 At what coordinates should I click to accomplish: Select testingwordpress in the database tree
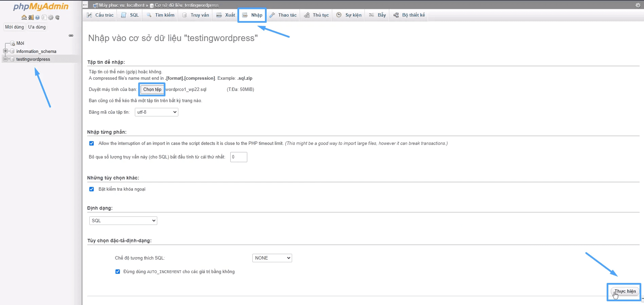click(x=33, y=59)
